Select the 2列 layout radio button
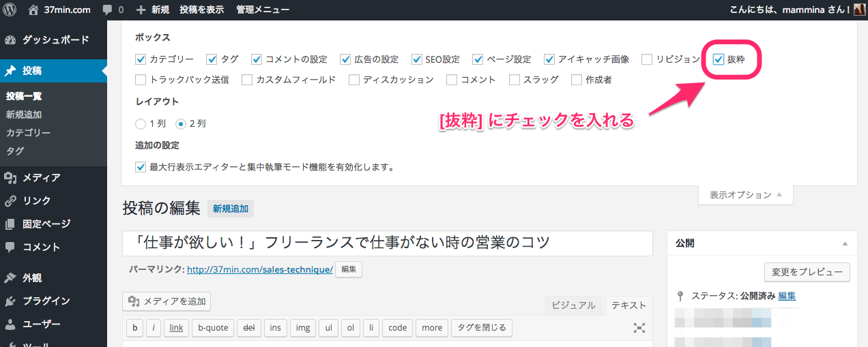 [x=181, y=124]
